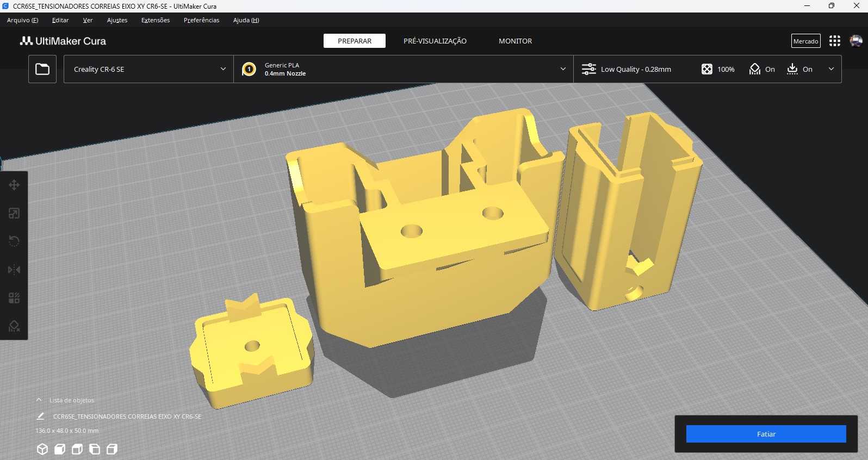Click the pencil edit icon beside object name
The width and height of the screenshot is (868, 460).
tap(40, 416)
